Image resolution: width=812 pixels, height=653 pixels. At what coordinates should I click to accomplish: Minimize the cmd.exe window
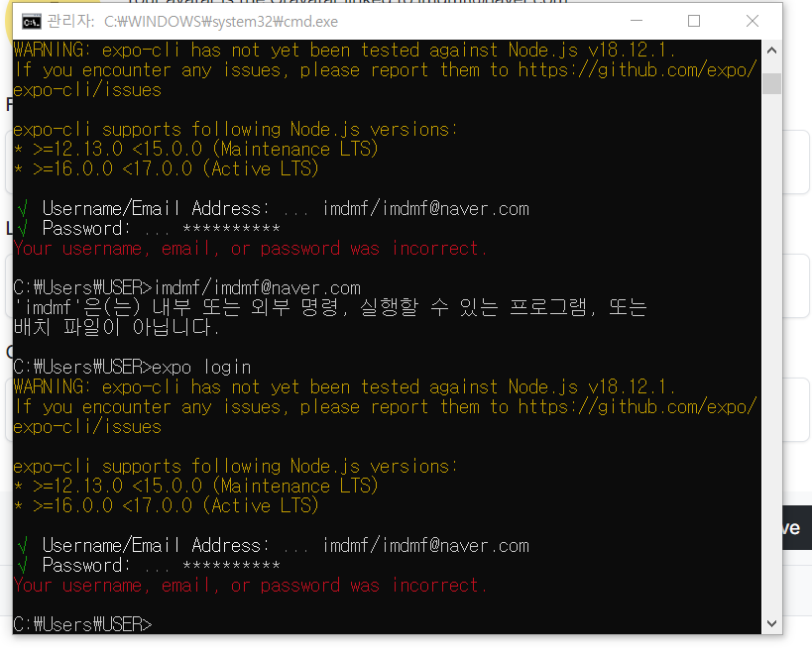tap(637, 21)
